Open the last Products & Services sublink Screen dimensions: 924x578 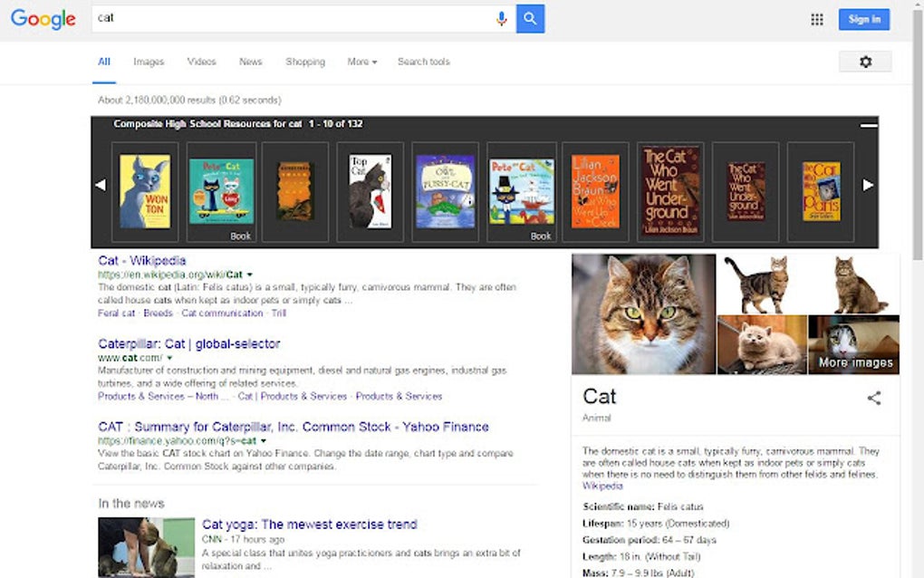coord(399,396)
